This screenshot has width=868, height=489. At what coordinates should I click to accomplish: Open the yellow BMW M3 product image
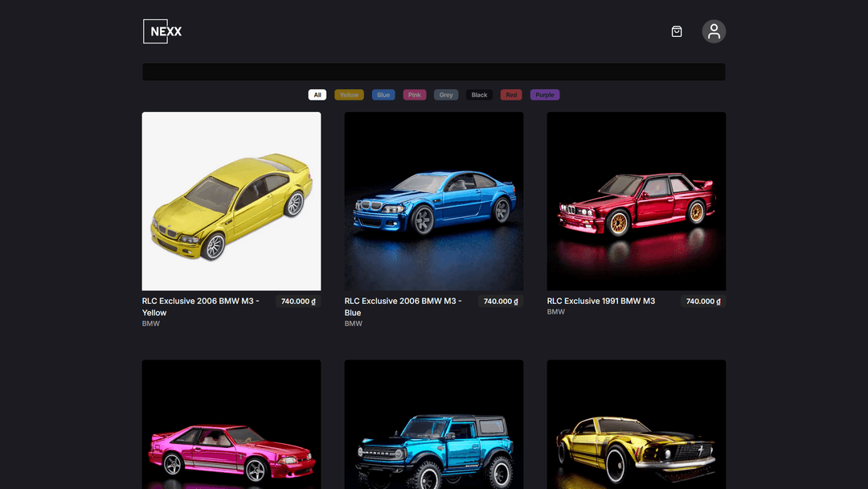231,201
